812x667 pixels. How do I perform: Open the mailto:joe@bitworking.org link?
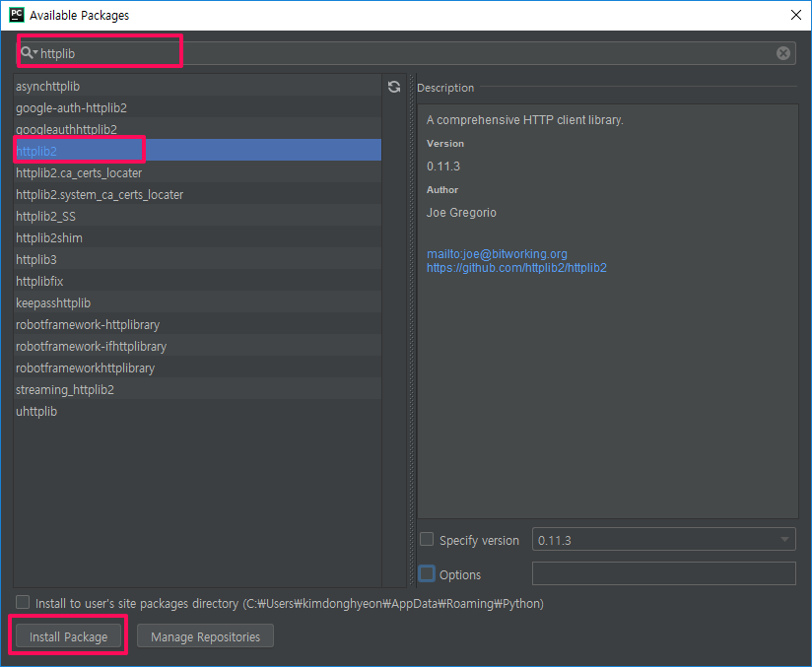pos(497,254)
